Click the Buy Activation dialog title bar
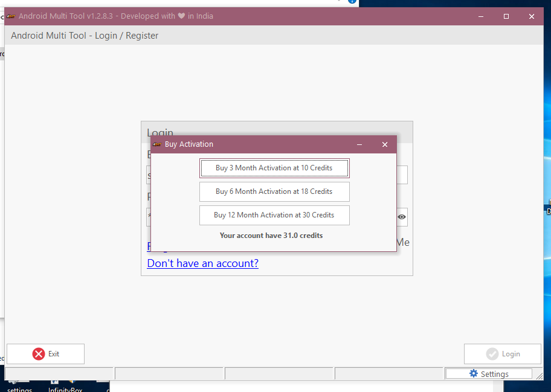Image resolution: width=551 pixels, height=392 pixels. coord(272,144)
